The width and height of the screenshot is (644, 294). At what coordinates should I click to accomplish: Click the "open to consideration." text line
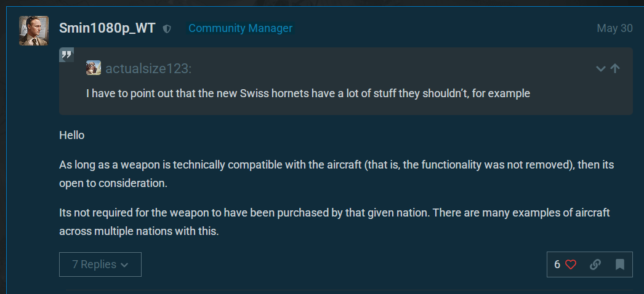click(x=113, y=183)
